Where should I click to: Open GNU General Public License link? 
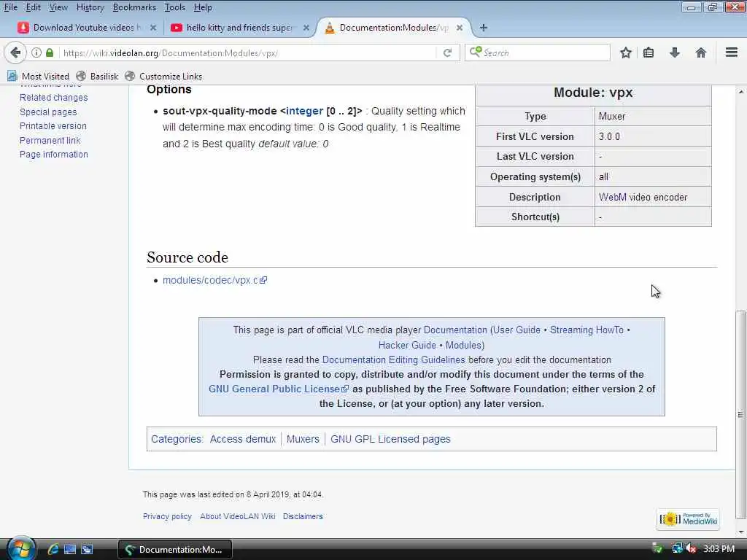(278, 389)
